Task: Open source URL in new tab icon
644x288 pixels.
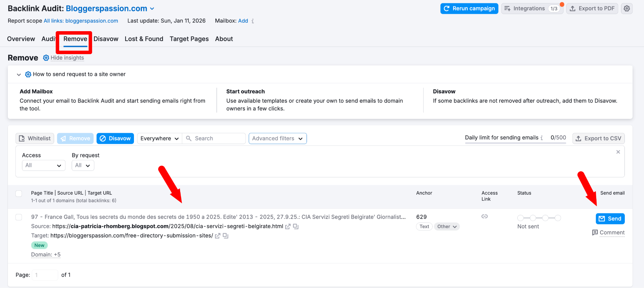Action: (288, 226)
